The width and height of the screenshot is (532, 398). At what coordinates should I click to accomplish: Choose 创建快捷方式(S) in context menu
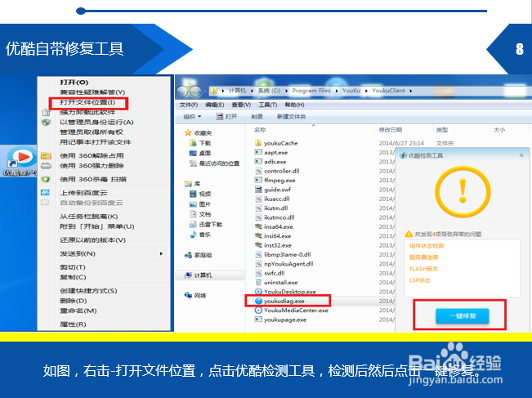[x=88, y=291]
